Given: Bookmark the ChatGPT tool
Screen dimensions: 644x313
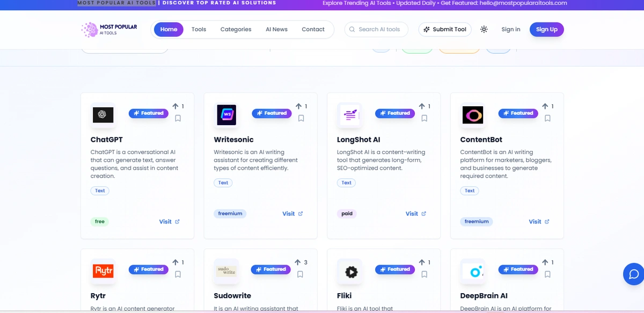Looking at the screenshot, I should coord(178,118).
